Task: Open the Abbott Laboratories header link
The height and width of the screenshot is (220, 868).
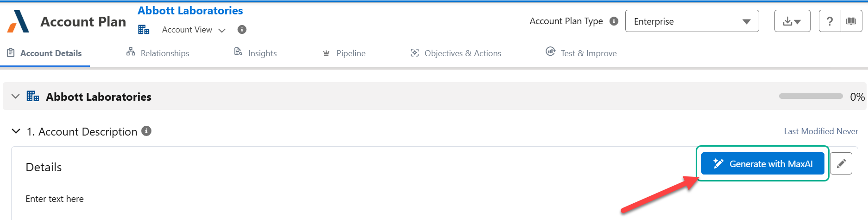Action: point(190,11)
